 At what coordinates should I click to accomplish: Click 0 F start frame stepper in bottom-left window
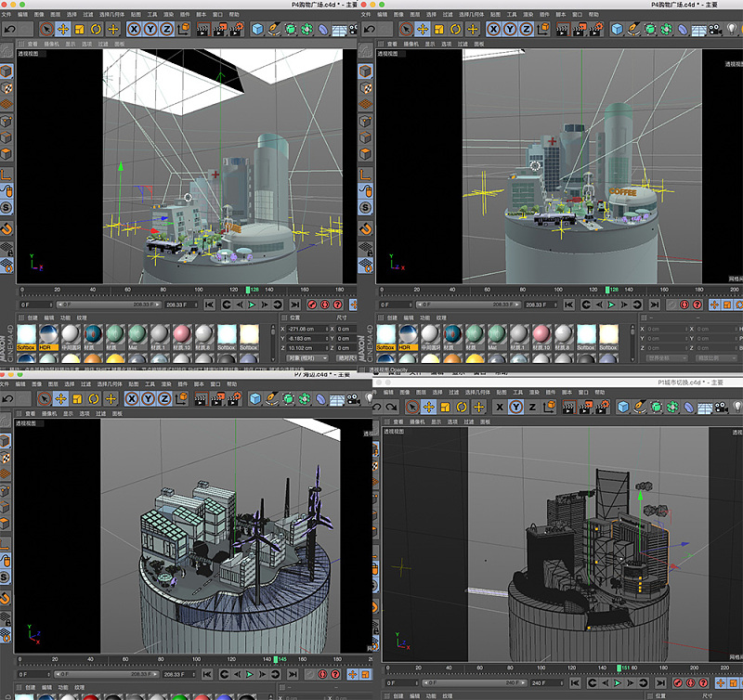pyautogui.click(x=34, y=674)
